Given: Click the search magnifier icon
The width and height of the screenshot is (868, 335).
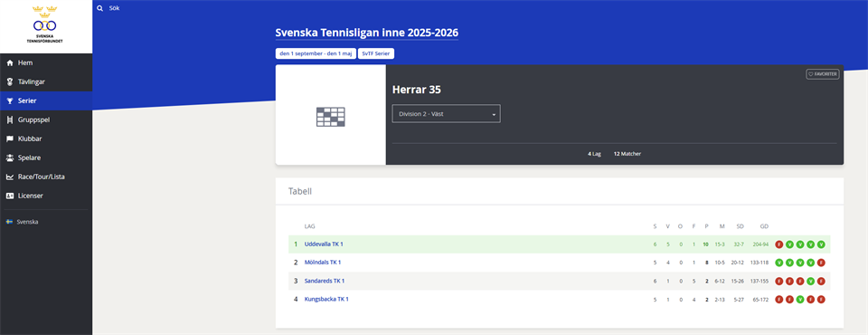Looking at the screenshot, I should pyautogui.click(x=99, y=8).
